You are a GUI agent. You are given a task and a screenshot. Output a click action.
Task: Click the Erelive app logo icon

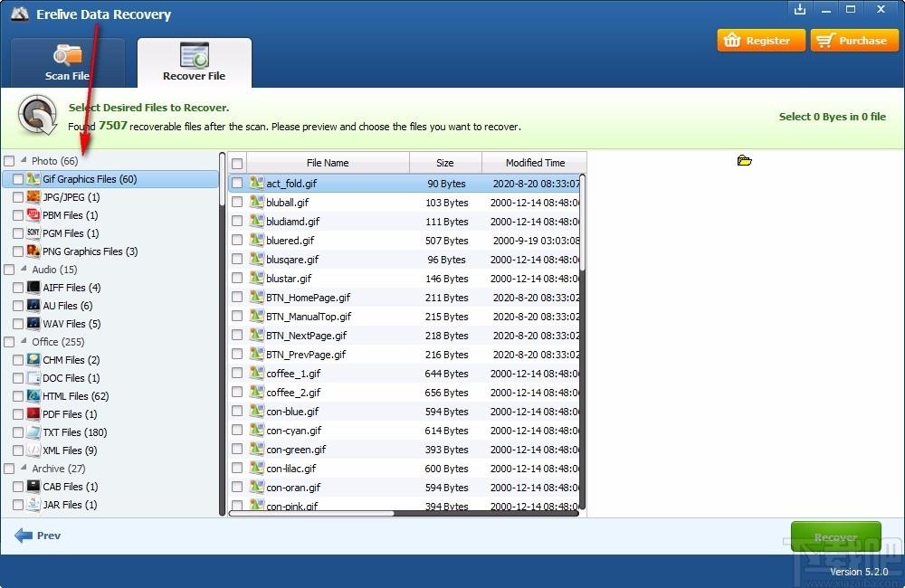tap(20, 14)
